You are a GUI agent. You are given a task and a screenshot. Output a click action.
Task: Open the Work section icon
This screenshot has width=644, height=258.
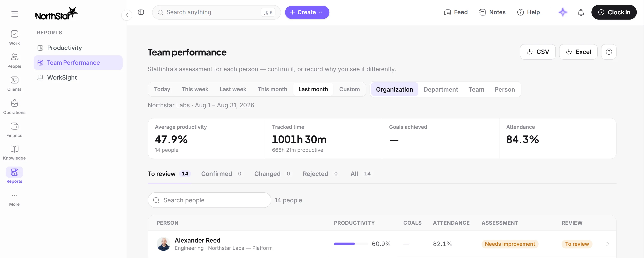click(x=15, y=34)
